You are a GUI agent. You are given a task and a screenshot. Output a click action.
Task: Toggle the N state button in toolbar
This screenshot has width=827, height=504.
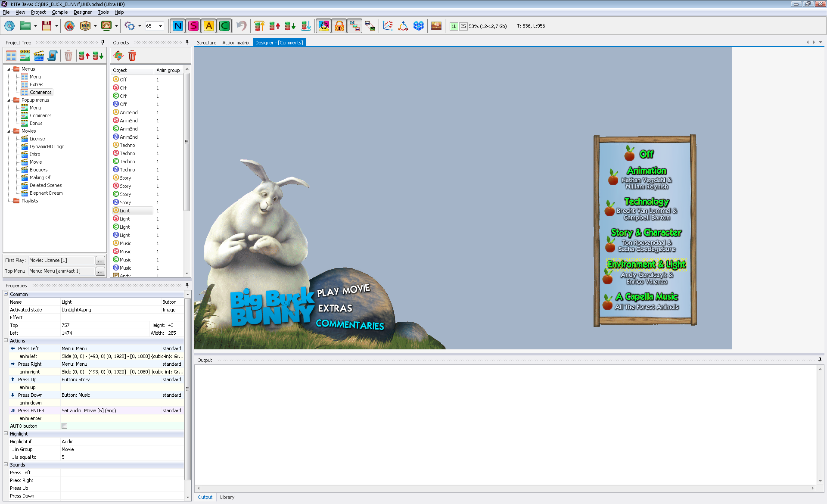(177, 26)
